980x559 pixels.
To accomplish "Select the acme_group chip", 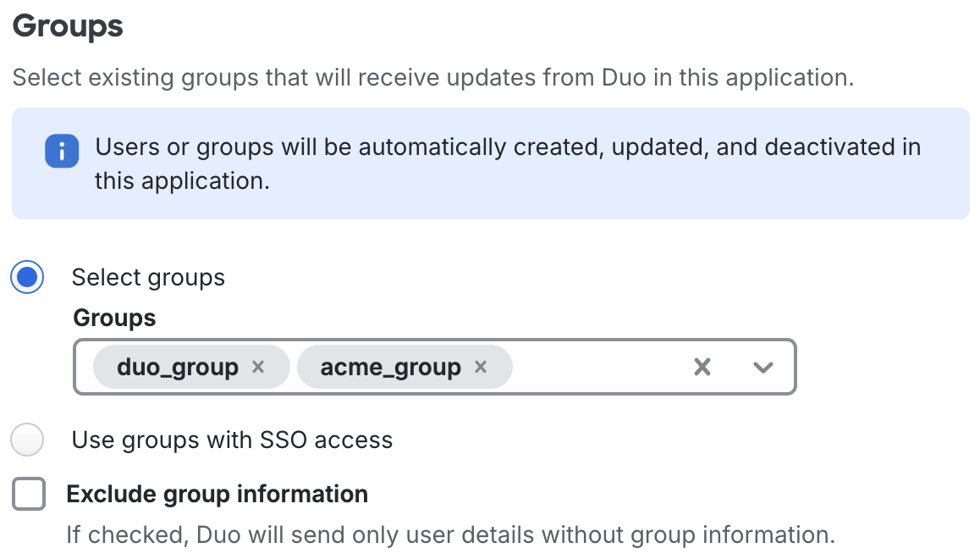I will tap(392, 367).
